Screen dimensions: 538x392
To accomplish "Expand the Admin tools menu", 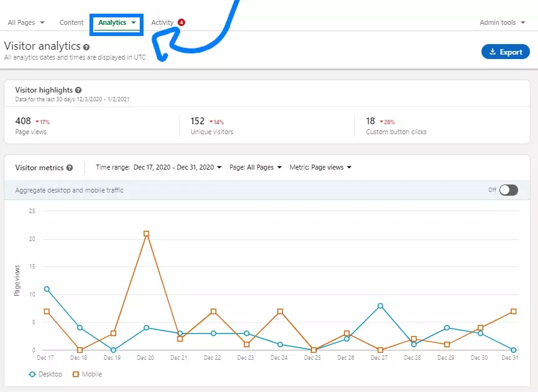I will coord(503,22).
